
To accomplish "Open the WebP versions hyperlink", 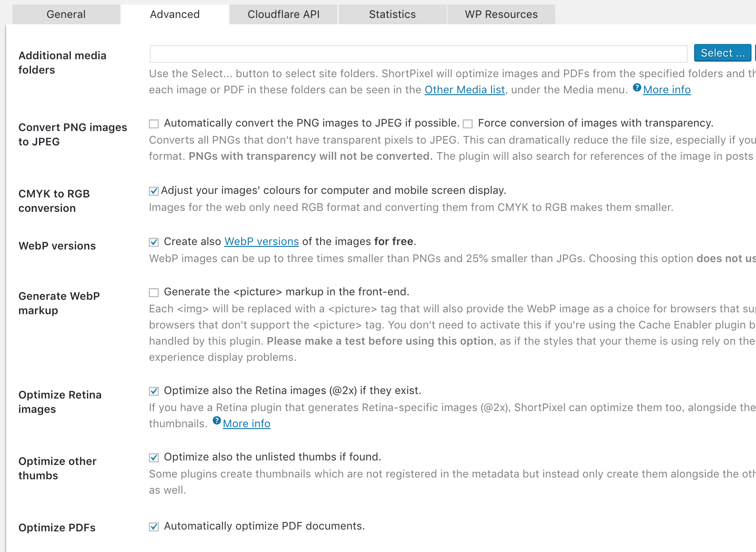I will point(261,241).
